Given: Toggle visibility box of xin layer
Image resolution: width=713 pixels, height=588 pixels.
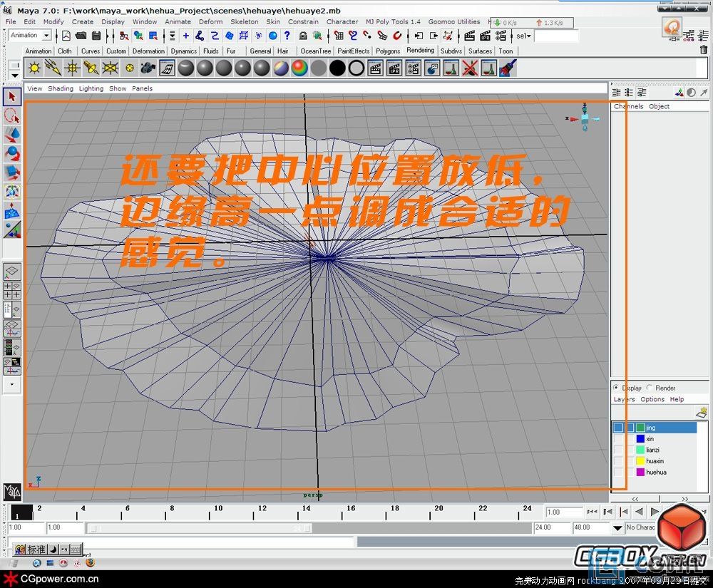Looking at the screenshot, I should pos(618,439).
